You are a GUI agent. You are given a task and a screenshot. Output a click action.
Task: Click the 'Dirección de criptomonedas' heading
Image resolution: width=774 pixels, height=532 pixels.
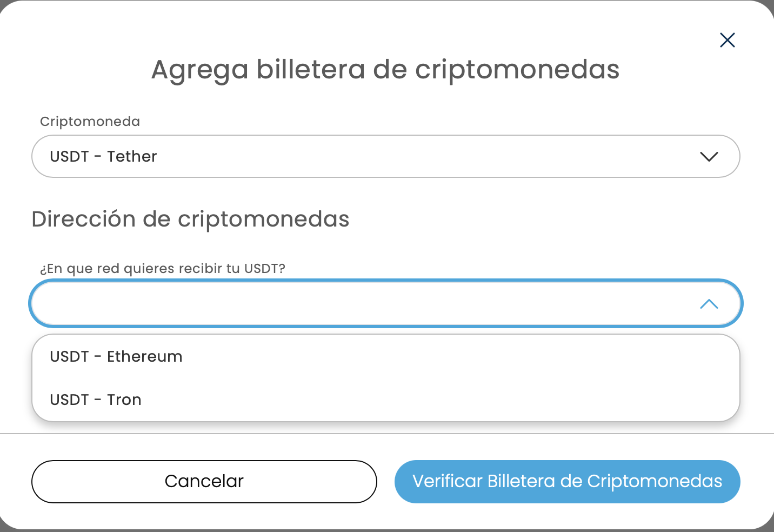click(x=190, y=220)
